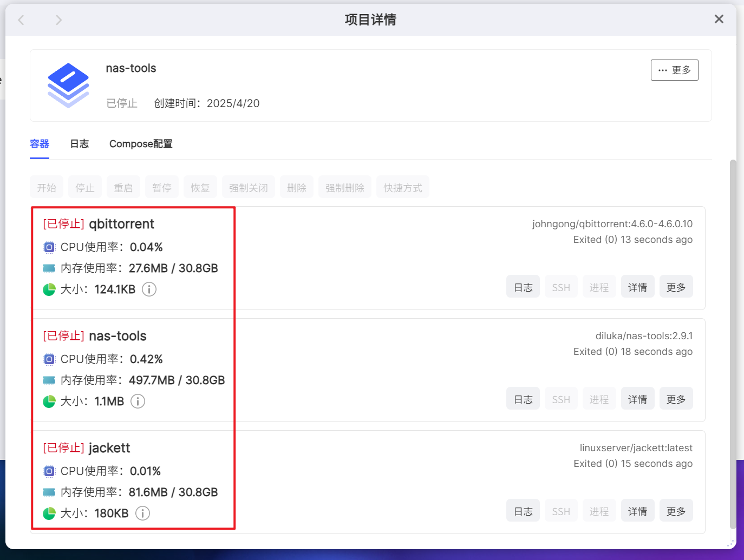
Task: Close the 项目详情 dialog
Action: (719, 19)
